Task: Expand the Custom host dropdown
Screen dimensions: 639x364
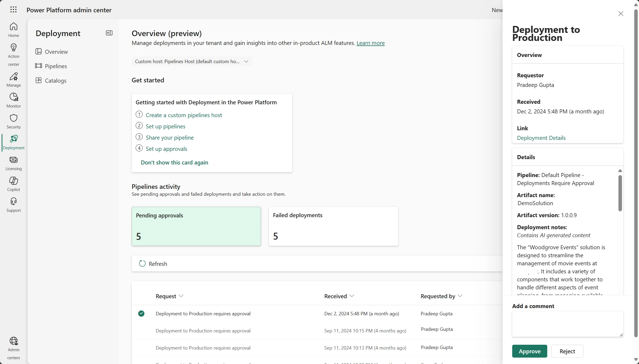Action: point(192,62)
